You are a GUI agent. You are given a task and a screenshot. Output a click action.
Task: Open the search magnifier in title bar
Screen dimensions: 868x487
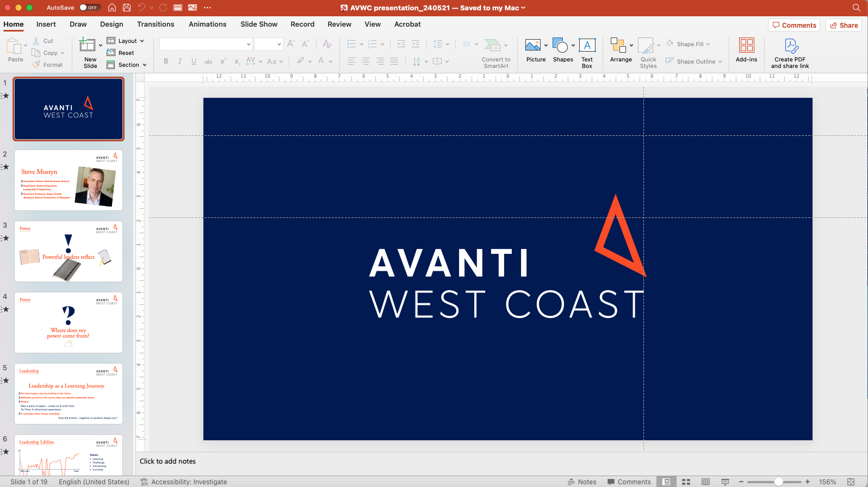[857, 8]
